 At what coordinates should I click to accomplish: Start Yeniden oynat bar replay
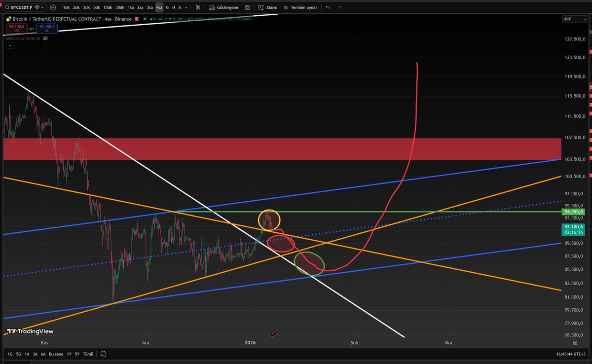(300, 7)
